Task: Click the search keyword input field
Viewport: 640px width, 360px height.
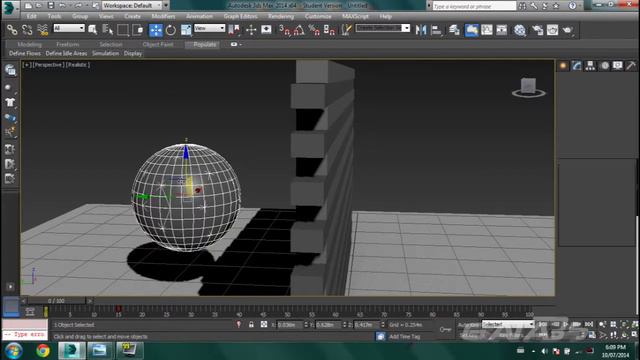Action: (x=474, y=6)
